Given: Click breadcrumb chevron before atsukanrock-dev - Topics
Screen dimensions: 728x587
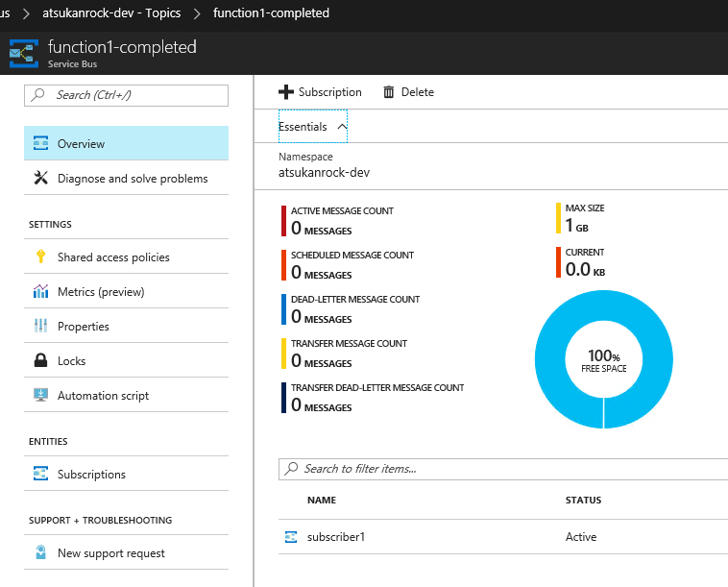Looking at the screenshot, I should [26, 13].
